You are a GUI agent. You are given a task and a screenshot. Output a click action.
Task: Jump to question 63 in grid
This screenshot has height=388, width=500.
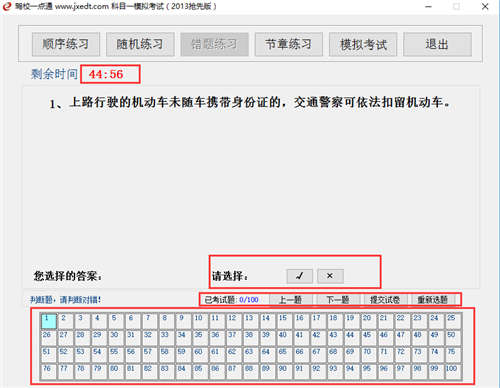click(x=251, y=355)
